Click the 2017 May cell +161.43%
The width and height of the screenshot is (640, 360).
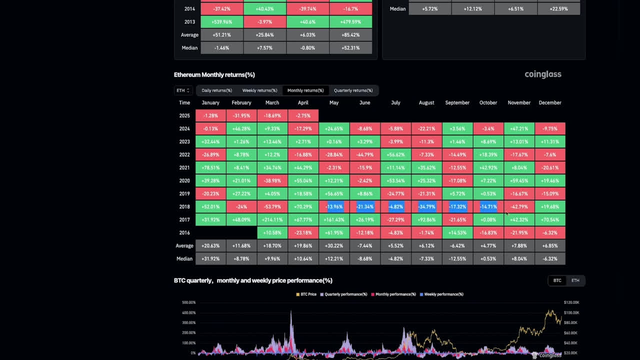tap(334, 220)
